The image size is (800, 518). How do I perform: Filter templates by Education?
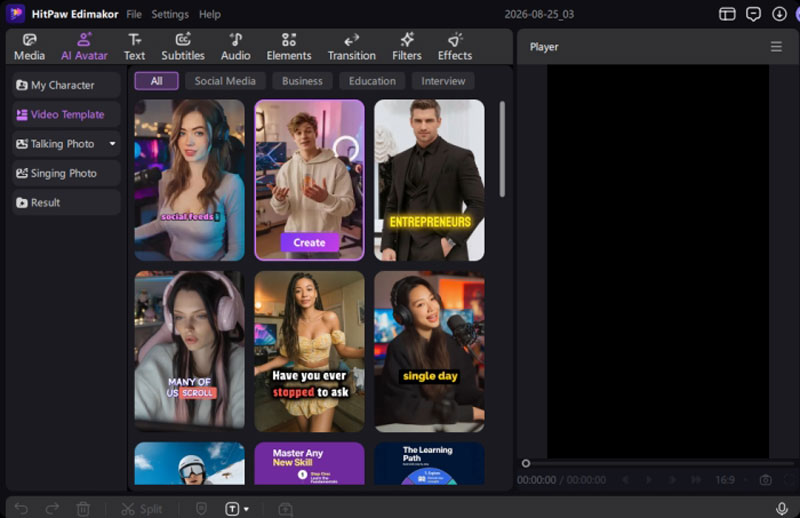(372, 81)
